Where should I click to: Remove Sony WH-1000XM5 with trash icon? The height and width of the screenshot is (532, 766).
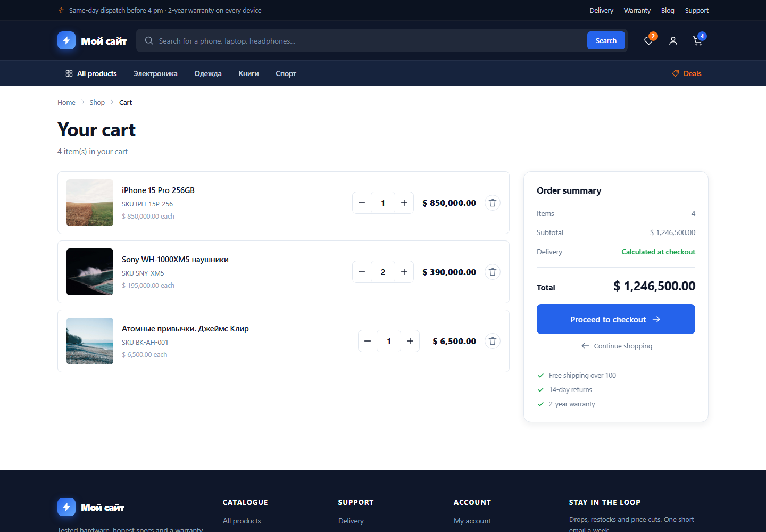[493, 272]
